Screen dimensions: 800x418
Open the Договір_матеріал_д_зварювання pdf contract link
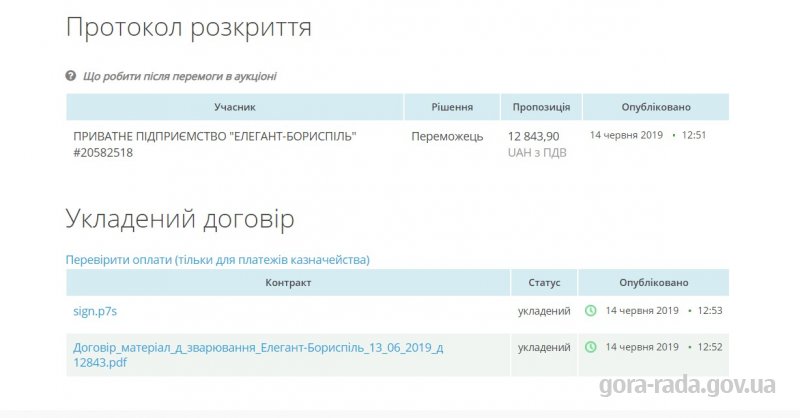[x=258, y=355]
